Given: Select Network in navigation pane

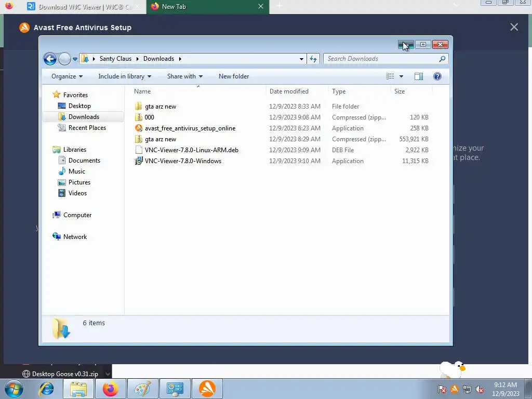Looking at the screenshot, I should coord(75,237).
